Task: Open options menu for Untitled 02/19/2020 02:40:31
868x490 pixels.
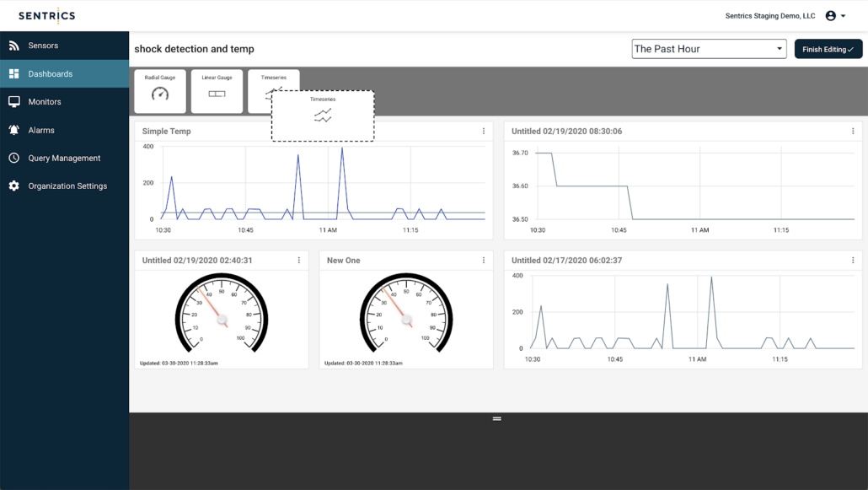Action: coord(299,261)
